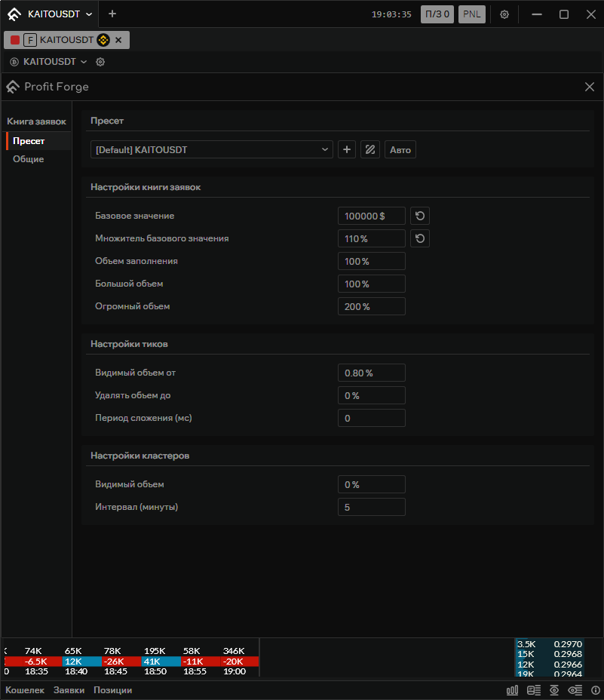Open the Заявки tab in bottom bar
The width and height of the screenshot is (604, 700).
coord(69,690)
